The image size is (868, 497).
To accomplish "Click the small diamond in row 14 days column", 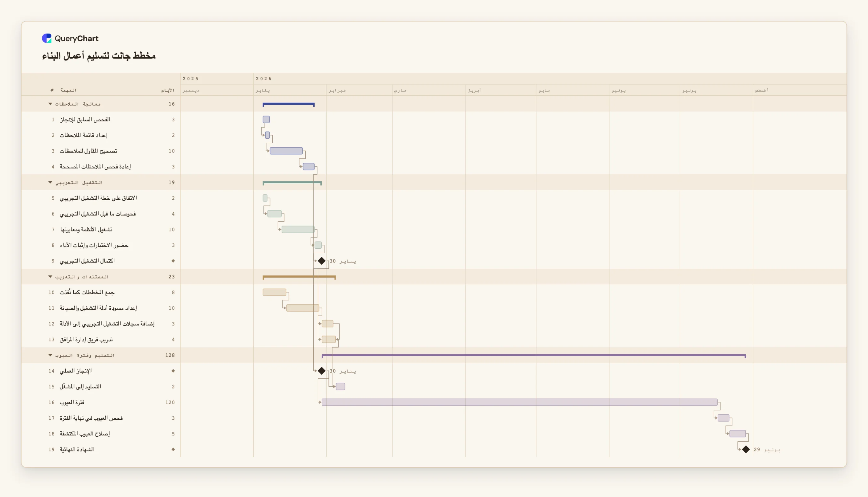I will click(173, 371).
